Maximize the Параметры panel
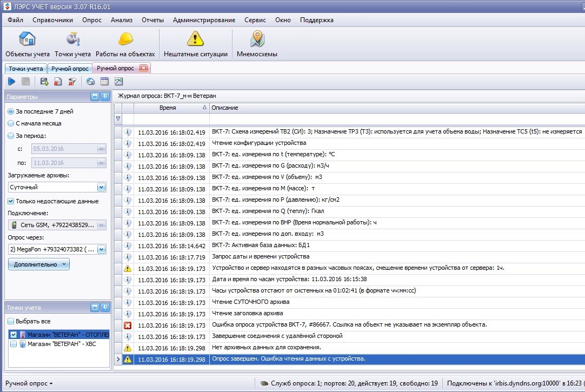Image resolution: width=585 pixels, height=392 pixels. pos(95,97)
